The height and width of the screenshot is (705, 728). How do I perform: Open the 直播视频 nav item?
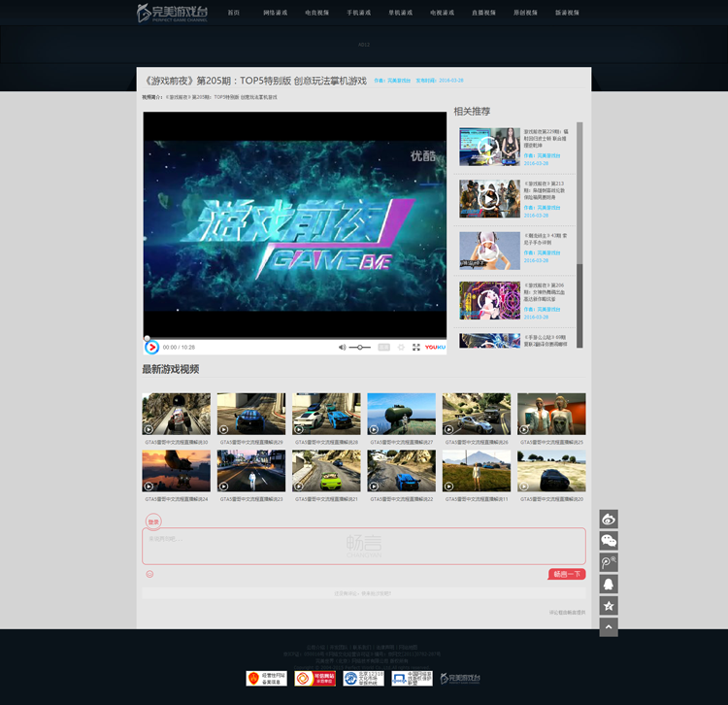483,13
